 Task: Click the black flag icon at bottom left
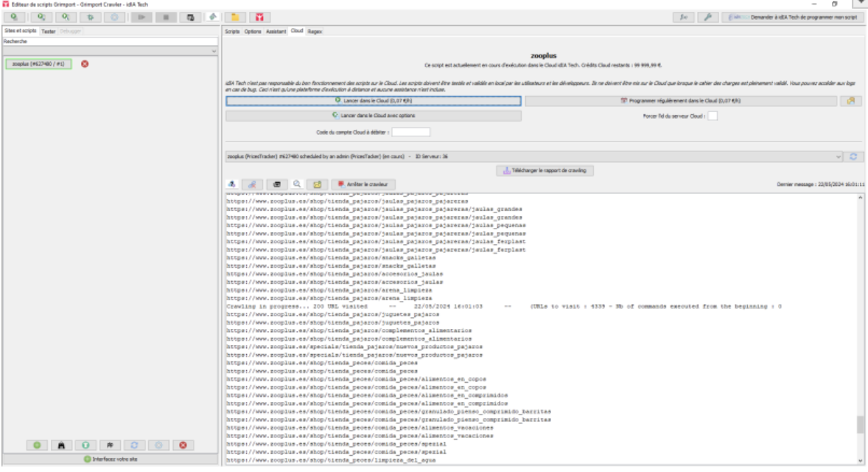111,445
